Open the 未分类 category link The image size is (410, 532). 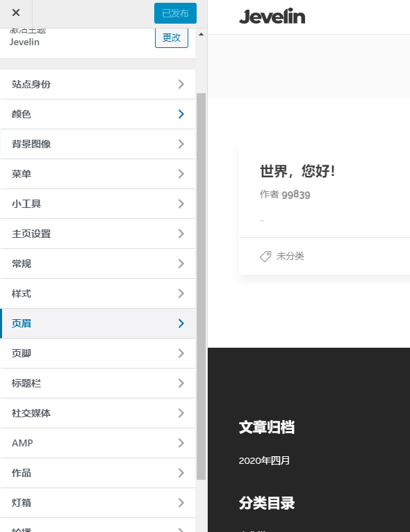tap(290, 256)
